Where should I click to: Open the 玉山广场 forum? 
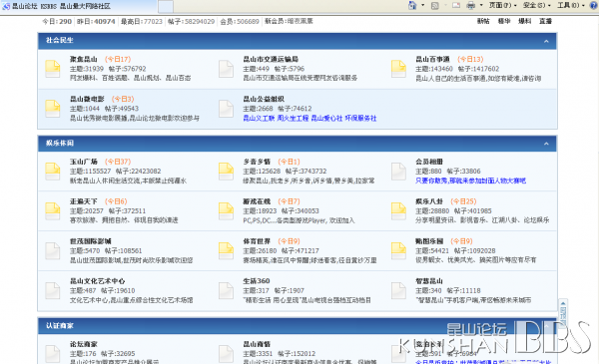click(83, 162)
